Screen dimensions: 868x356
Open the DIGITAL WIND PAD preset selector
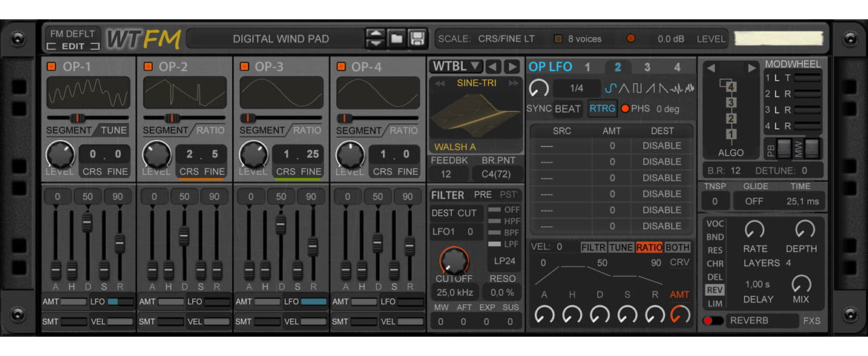coord(280,39)
